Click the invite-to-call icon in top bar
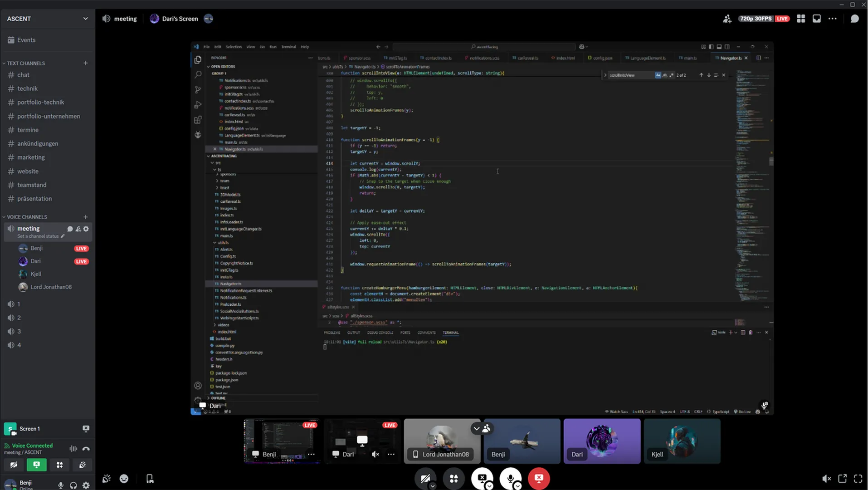 (x=727, y=19)
